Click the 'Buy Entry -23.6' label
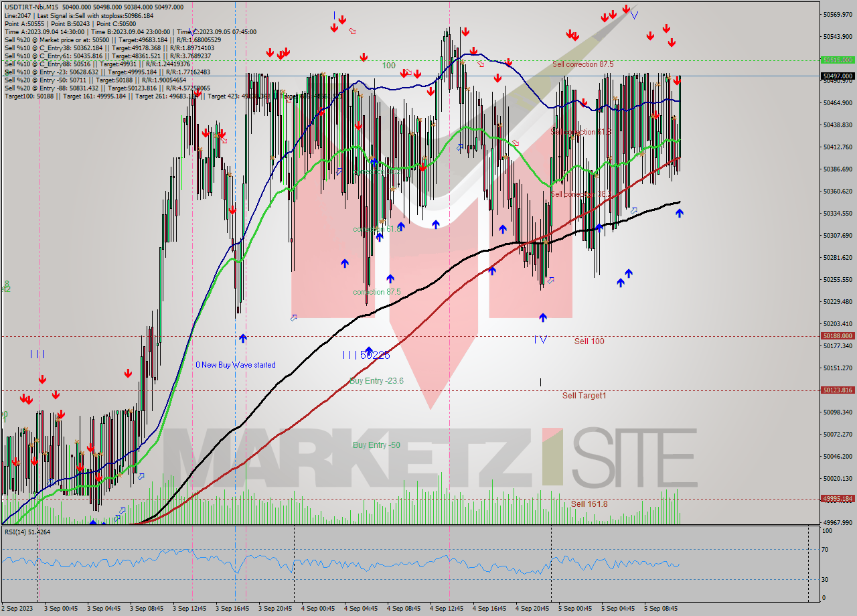Image resolution: width=857 pixels, height=616 pixels. (x=376, y=381)
